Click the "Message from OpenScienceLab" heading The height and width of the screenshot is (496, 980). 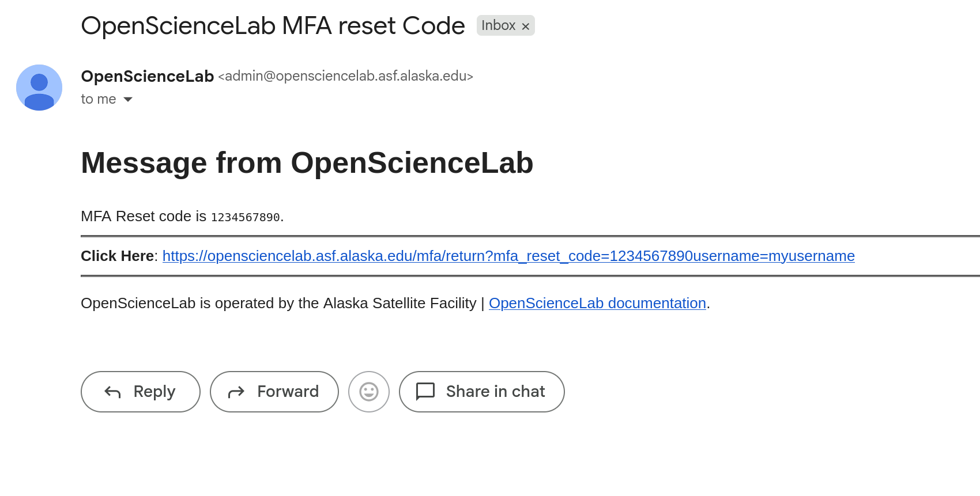click(x=307, y=163)
